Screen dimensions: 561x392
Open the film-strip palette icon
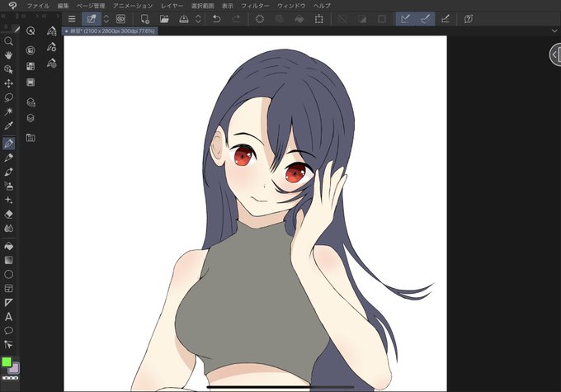coord(31,83)
